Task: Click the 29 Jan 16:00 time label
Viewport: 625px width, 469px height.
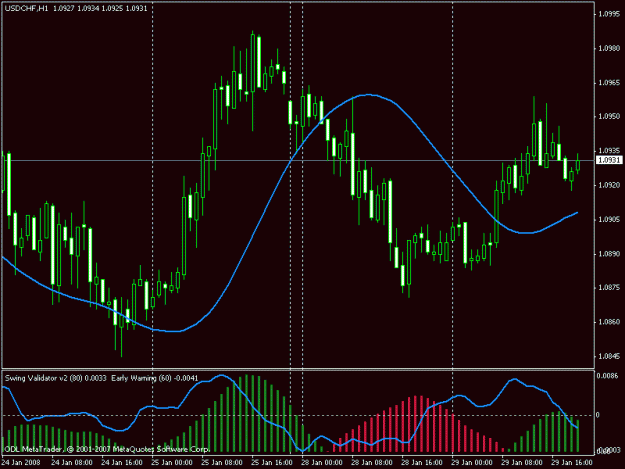Action: 572,463
